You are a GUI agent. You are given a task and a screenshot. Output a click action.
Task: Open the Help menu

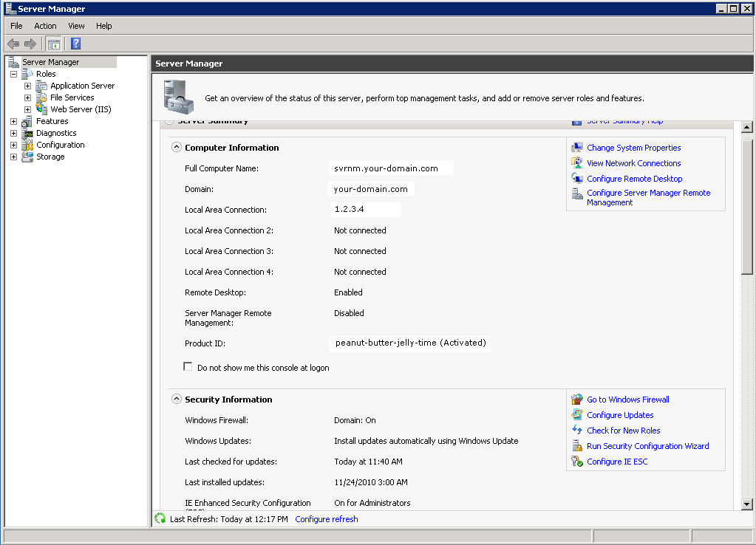[103, 26]
